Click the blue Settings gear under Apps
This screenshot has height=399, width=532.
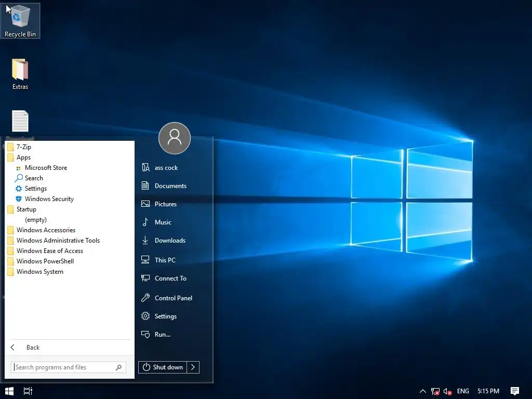pos(19,189)
